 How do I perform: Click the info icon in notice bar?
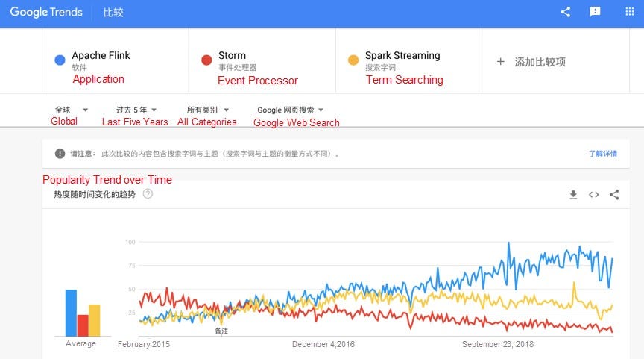click(x=60, y=154)
